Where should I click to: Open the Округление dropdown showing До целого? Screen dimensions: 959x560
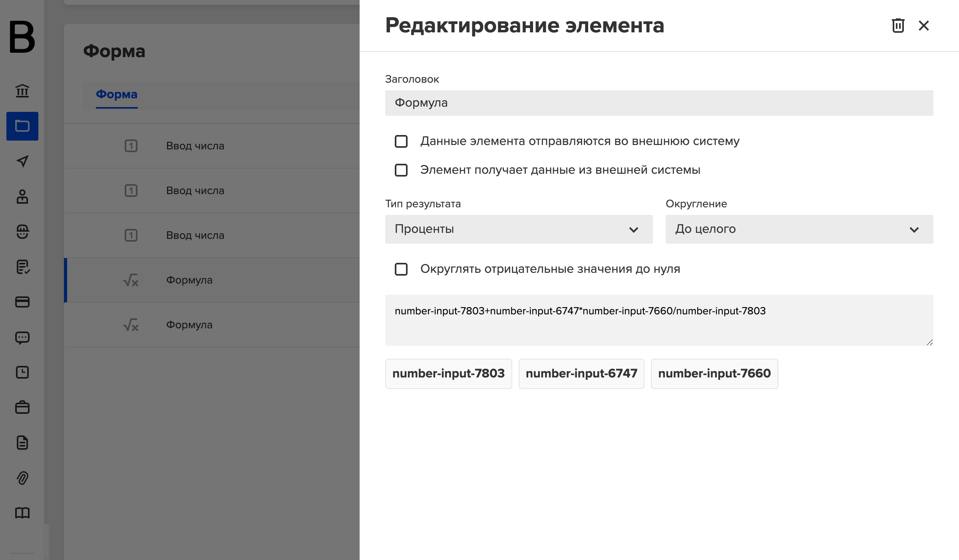click(799, 229)
